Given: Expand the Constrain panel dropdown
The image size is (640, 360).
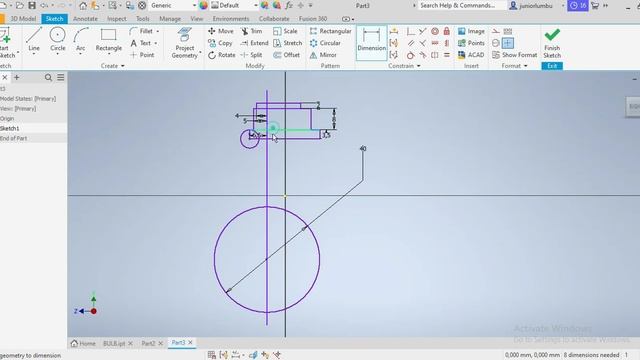Looking at the screenshot, I should pyautogui.click(x=404, y=66).
